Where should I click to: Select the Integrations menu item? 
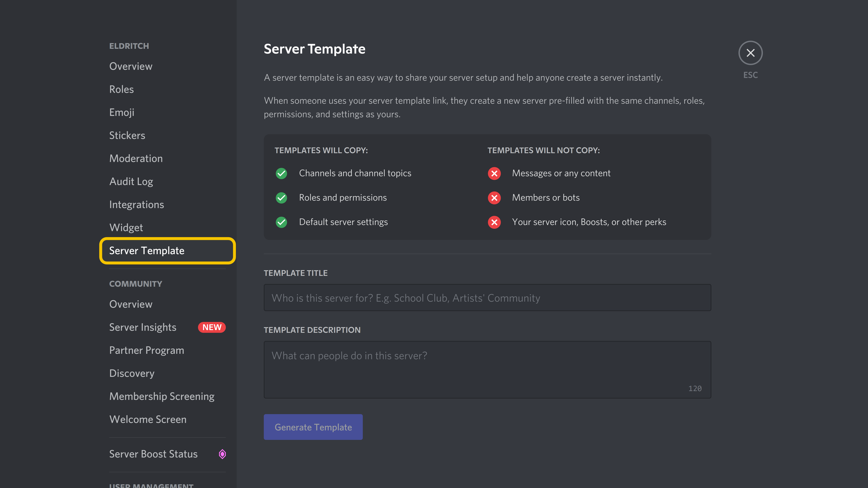136,204
